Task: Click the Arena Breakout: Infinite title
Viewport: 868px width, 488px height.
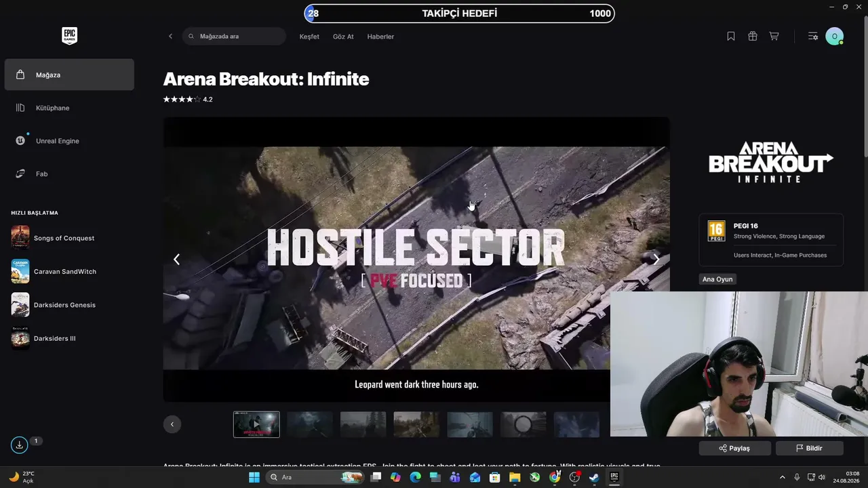Action: 266,79
